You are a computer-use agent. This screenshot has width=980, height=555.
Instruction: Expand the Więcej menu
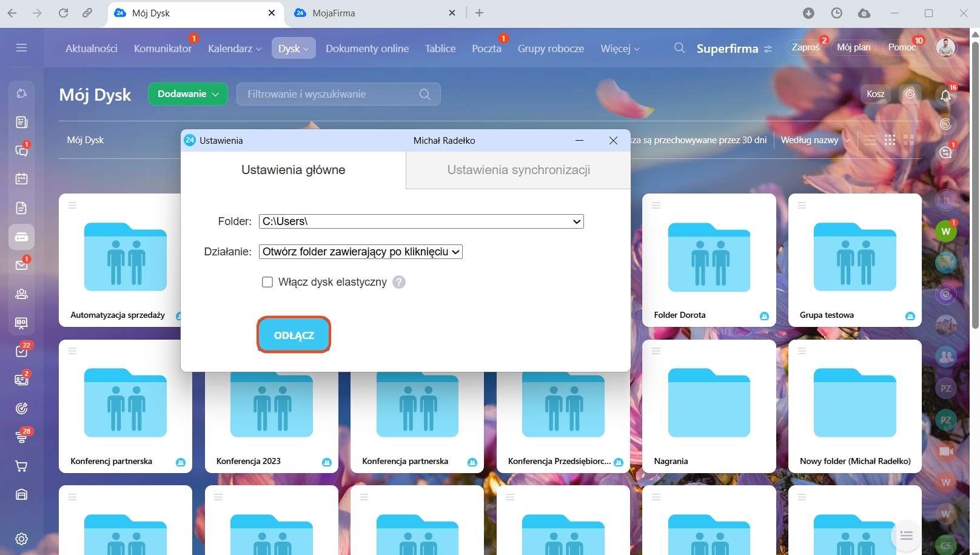[620, 49]
